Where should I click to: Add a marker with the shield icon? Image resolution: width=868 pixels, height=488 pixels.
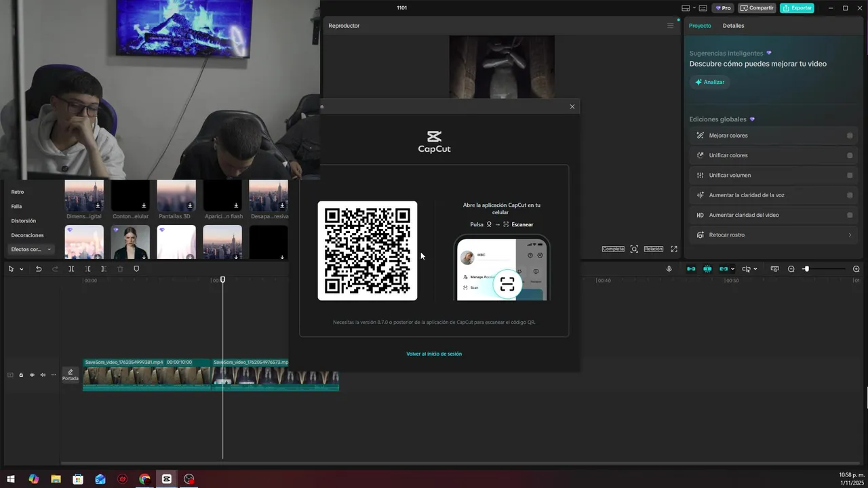136,269
